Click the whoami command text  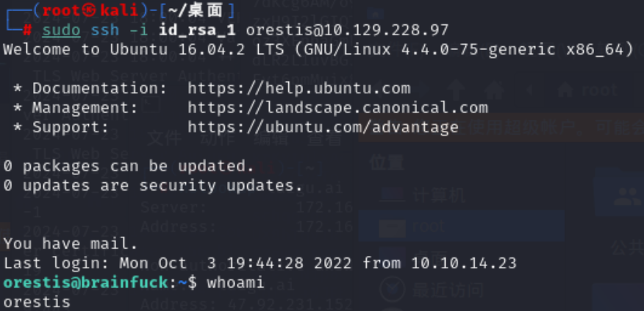click(x=235, y=282)
